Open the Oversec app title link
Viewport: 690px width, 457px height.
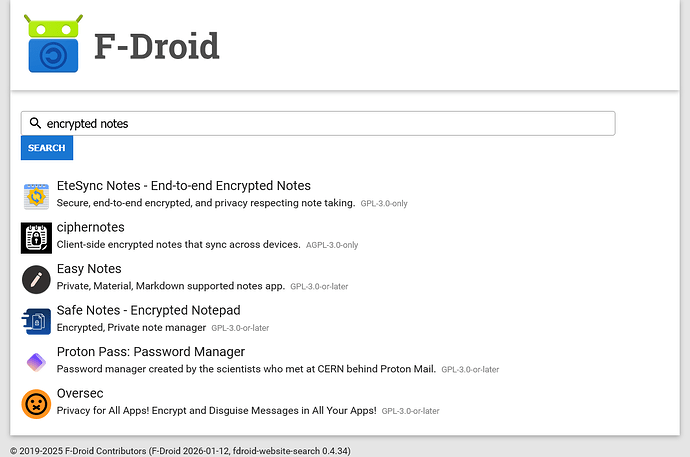pyautogui.click(x=80, y=393)
